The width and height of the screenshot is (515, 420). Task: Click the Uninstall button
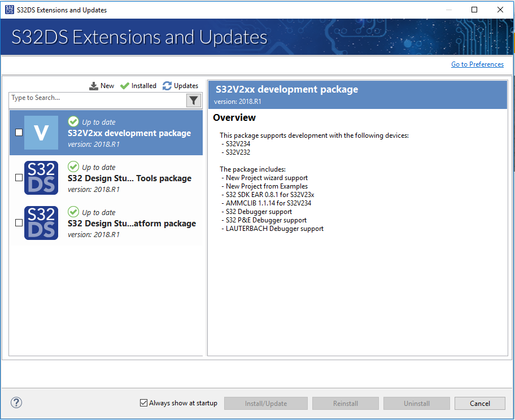[417, 404]
